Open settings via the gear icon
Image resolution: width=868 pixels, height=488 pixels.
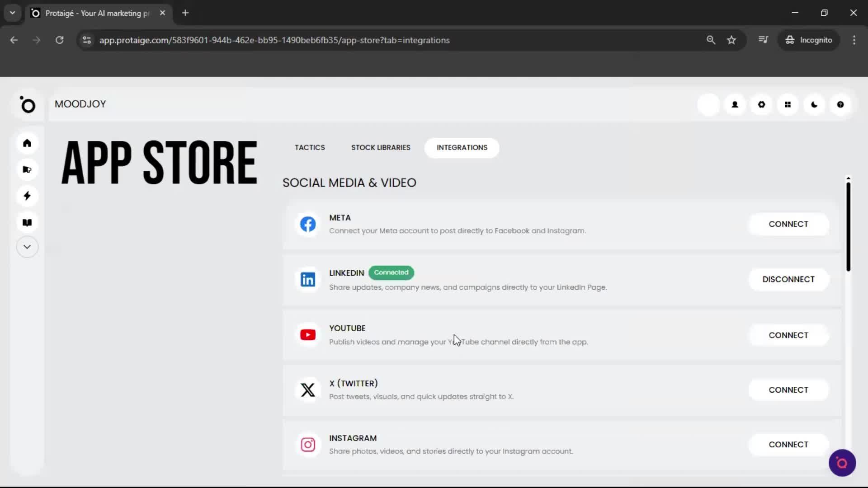[x=761, y=104]
